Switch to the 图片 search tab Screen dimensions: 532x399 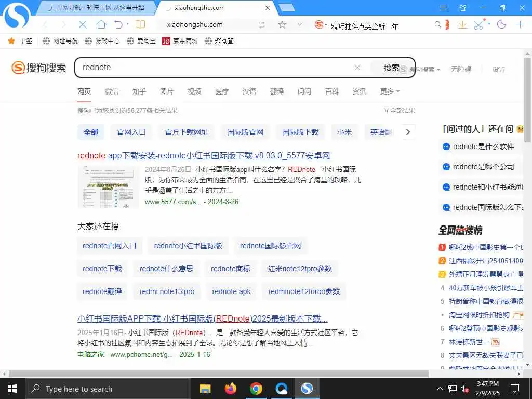[167, 91]
